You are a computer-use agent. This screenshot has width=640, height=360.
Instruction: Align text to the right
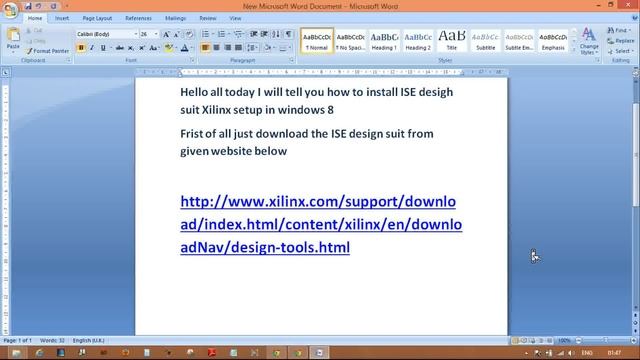[x=227, y=48]
